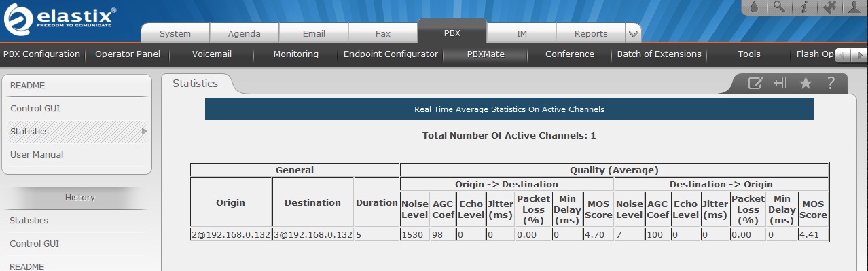Click the AGC Coef value 100

coord(657,234)
